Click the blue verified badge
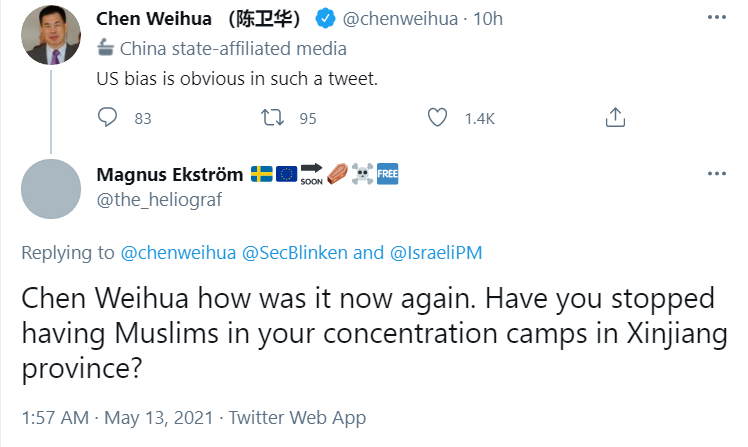 [x=325, y=19]
